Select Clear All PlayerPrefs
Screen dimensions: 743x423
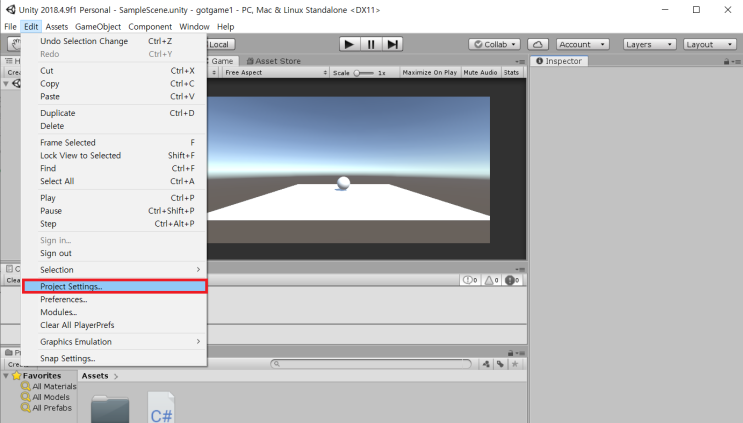point(114,325)
